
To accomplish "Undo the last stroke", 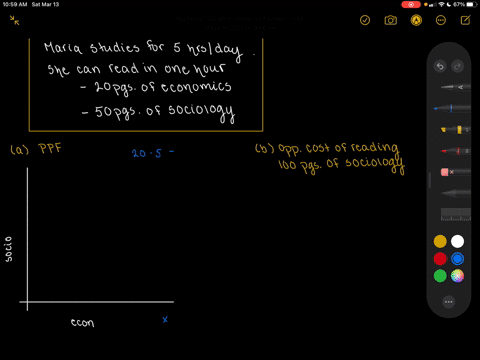I will coord(440,66).
